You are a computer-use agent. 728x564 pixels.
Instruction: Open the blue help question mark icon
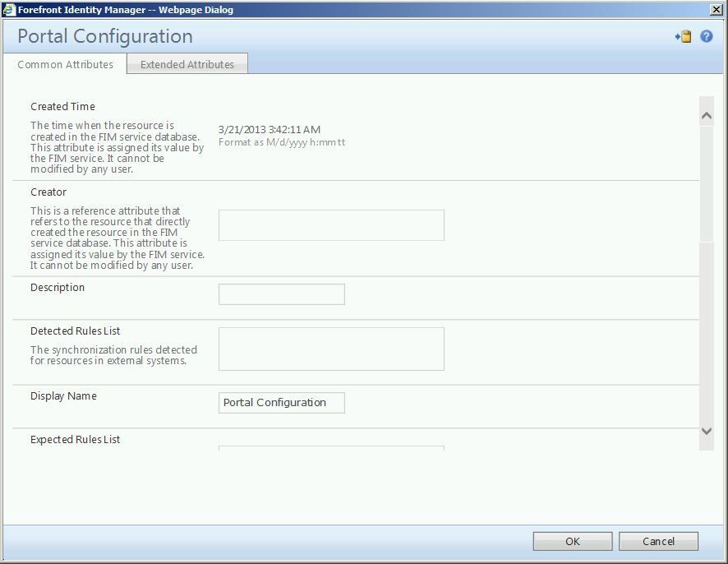pyautogui.click(x=706, y=36)
